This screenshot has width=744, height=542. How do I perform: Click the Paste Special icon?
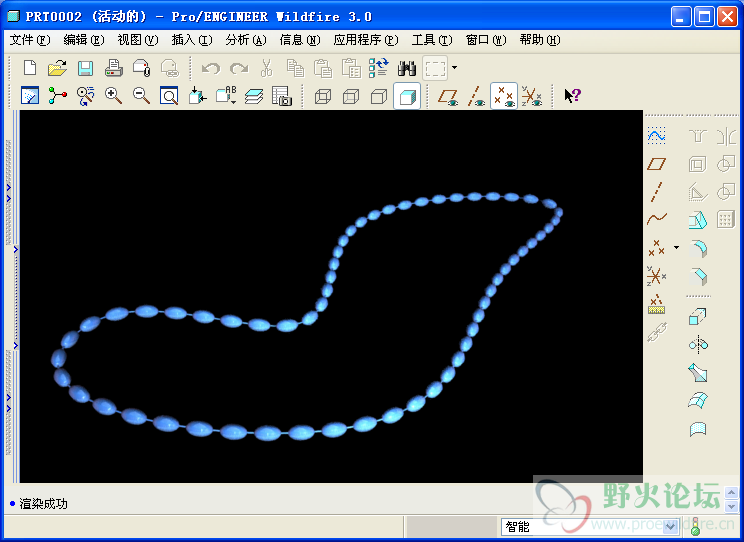pyautogui.click(x=351, y=68)
